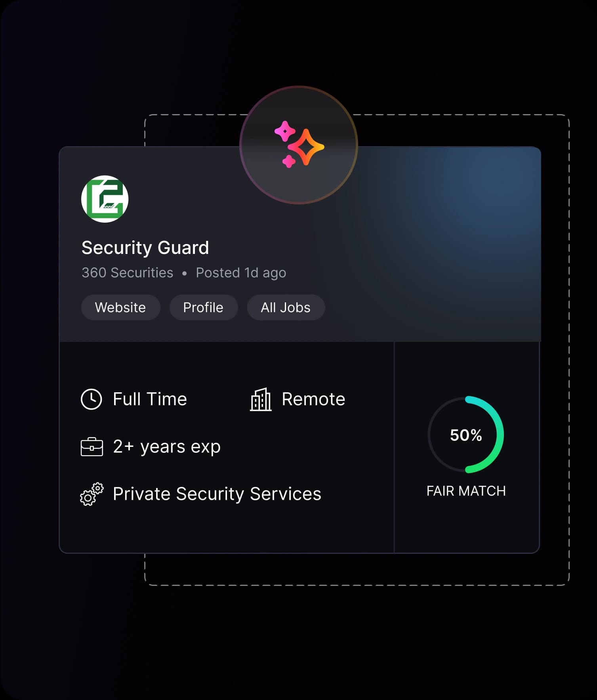Click the FAIR MATCH label
The width and height of the screenshot is (597, 700).
pos(466,491)
